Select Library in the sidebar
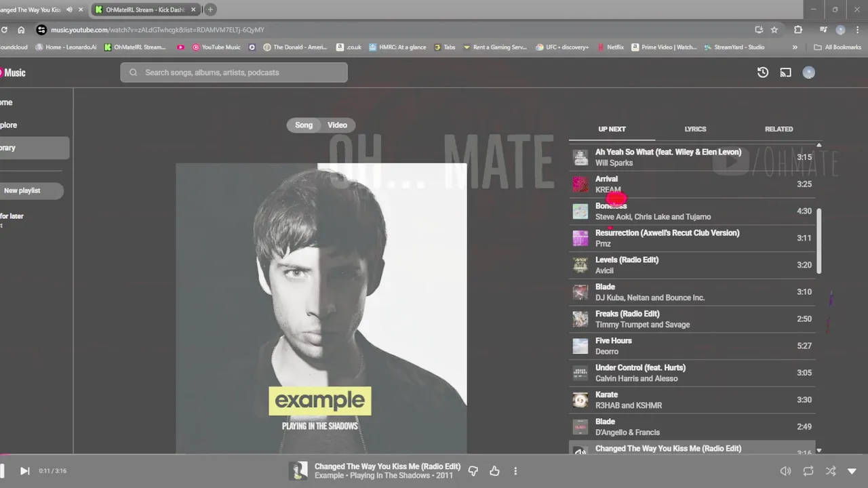Viewport: 868px width, 488px height. pos(34,148)
